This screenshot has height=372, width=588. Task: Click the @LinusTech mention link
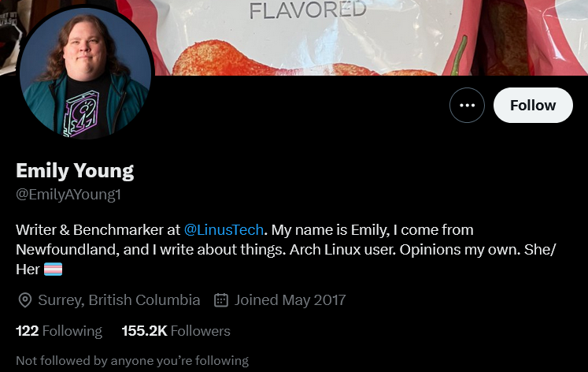(224, 229)
